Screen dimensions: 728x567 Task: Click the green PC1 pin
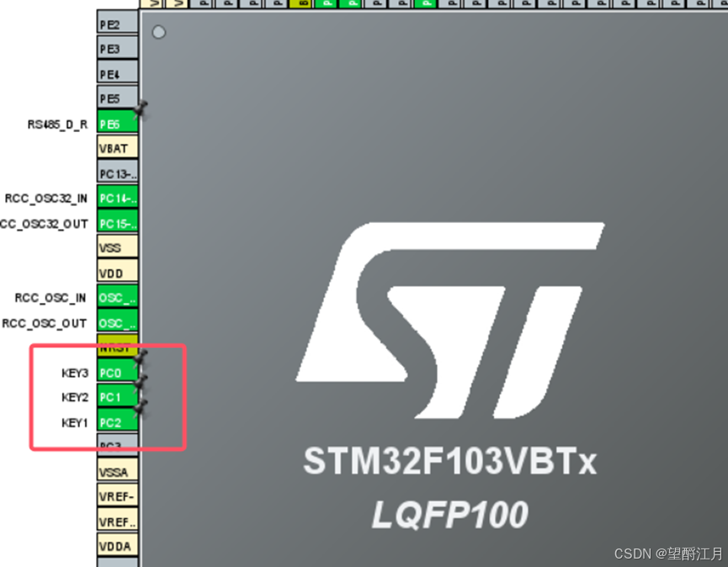coord(118,395)
